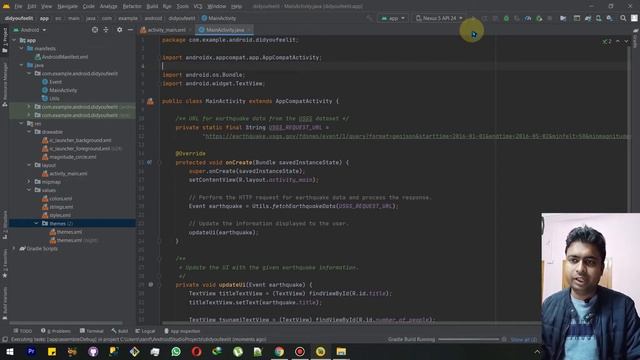This screenshot has width=640, height=360.
Task: Open the Logcat tool window
Action: (x=145, y=331)
